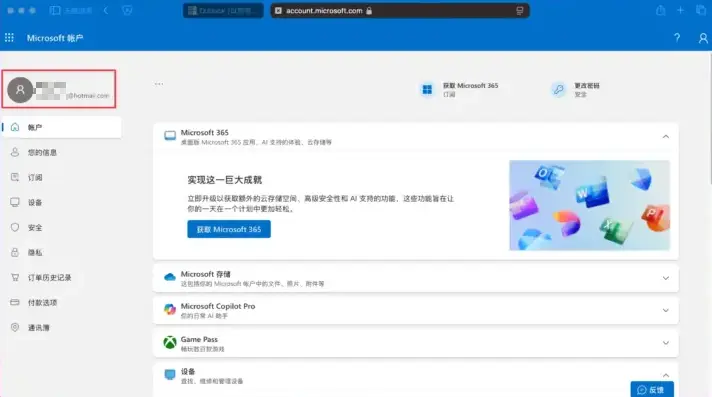Click the key icon for 更改密码

pyautogui.click(x=559, y=89)
